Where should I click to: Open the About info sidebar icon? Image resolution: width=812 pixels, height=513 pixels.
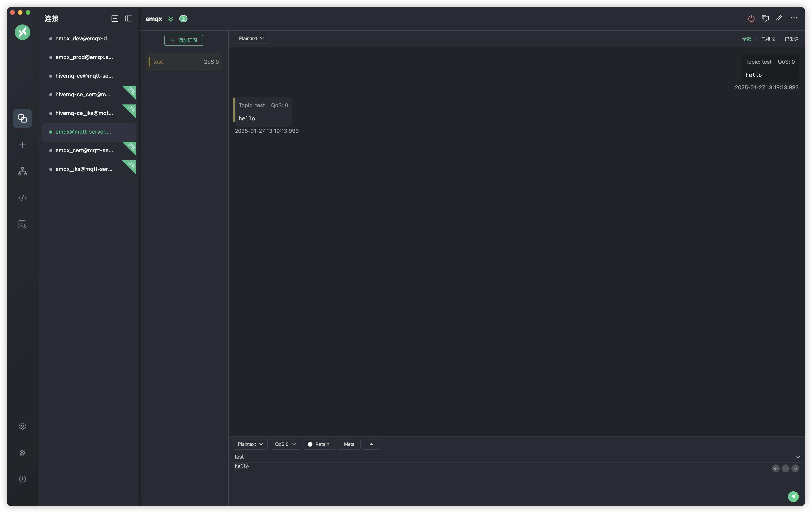point(22,479)
